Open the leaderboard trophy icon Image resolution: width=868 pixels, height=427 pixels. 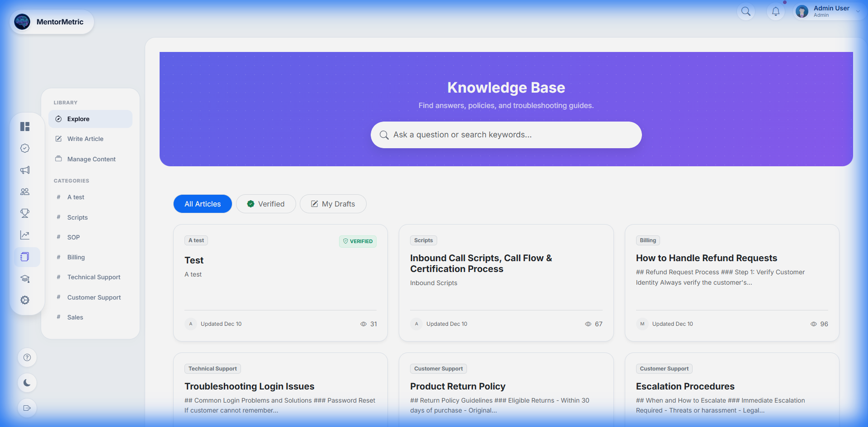[25, 213]
